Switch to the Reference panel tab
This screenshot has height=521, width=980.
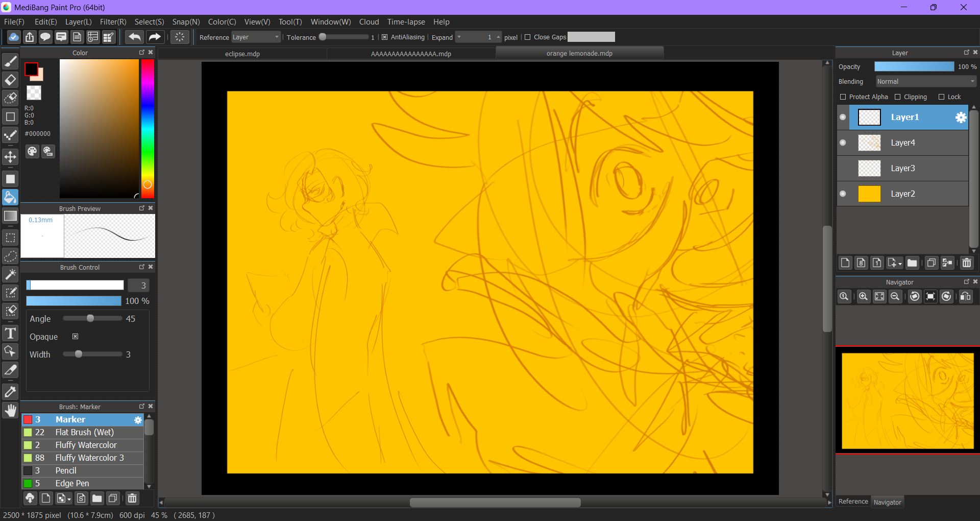coord(853,502)
